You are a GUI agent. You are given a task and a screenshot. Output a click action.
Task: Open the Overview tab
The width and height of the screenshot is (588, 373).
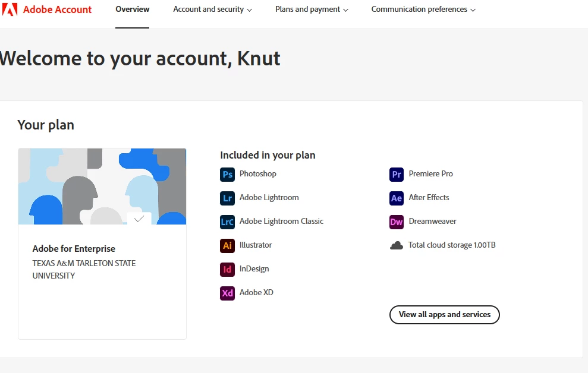pyautogui.click(x=133, y=10)
